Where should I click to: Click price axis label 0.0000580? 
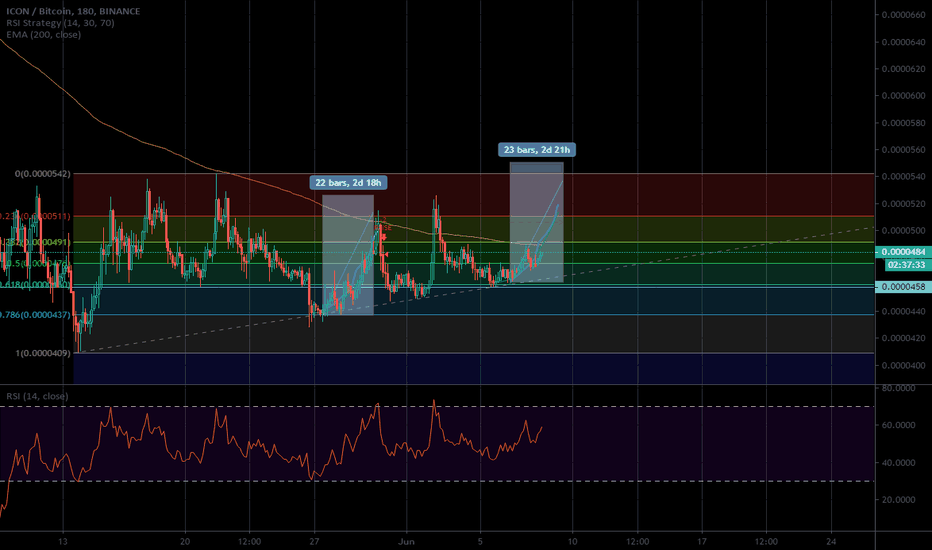click(x=903, y=123)
